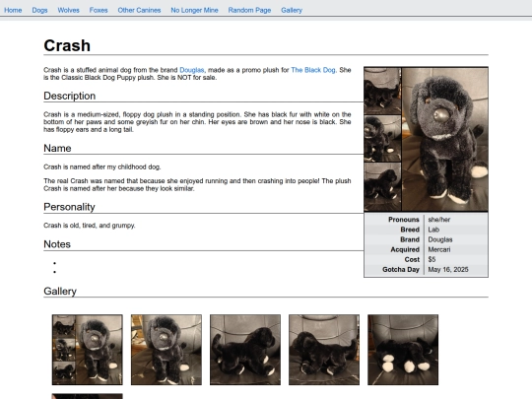The width and height of the screenshot is (532, 399).
Task: Click the Name section heading
Action: coord(57,148)
